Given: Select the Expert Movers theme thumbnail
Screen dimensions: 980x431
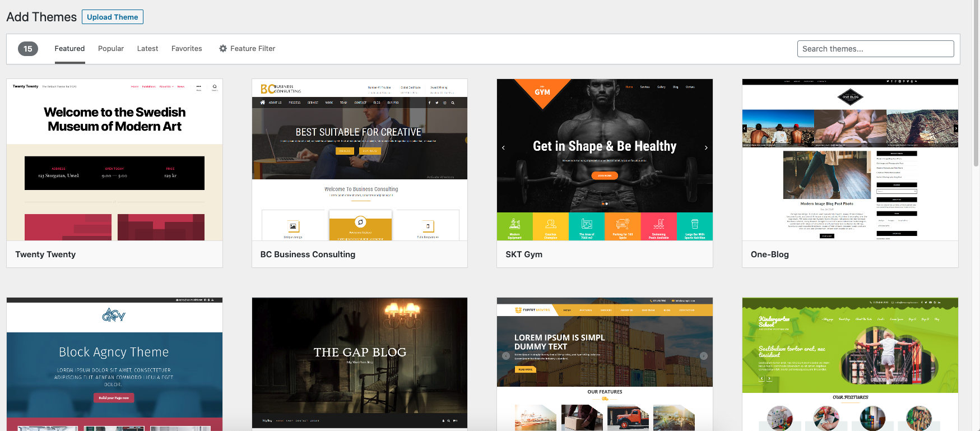Looking at the screenshot, I should pyautogui.click(x=605, y=364).
